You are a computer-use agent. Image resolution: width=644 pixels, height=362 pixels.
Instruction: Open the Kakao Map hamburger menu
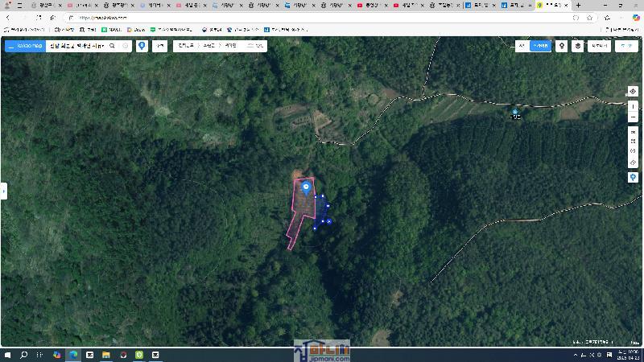pos(11,47)
